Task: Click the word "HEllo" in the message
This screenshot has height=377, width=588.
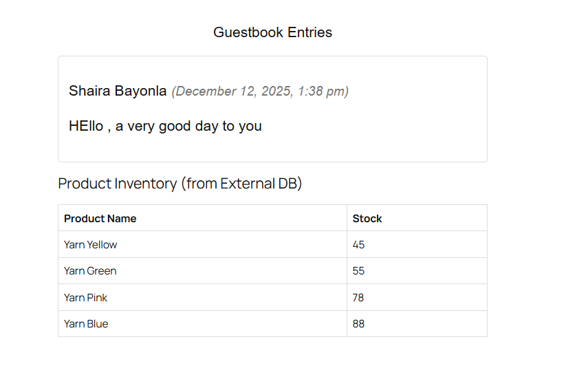Action: point(86,126)
